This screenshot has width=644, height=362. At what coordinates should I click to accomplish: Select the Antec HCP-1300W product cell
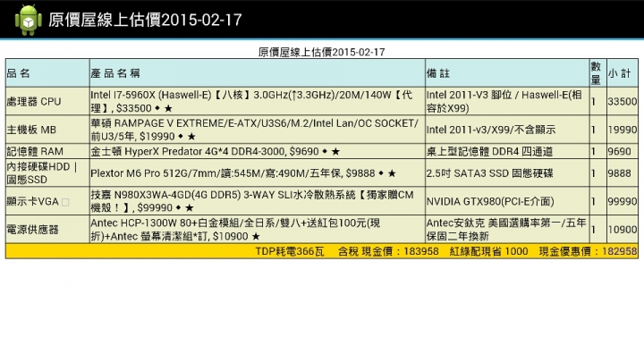(x=258, y=230)
